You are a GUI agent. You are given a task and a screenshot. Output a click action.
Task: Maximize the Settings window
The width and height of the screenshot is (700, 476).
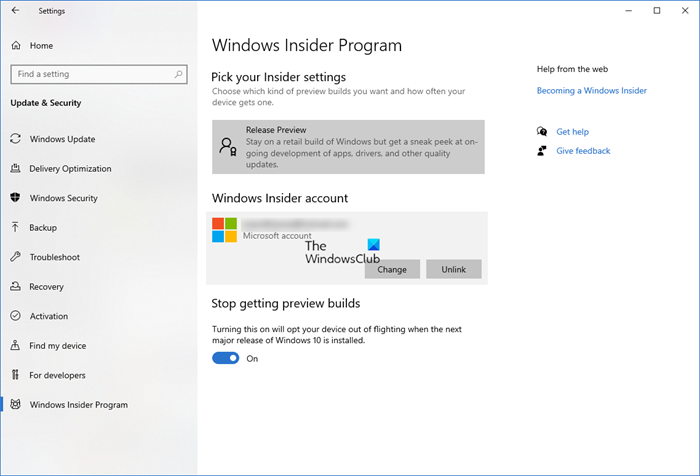click(657, 10)
